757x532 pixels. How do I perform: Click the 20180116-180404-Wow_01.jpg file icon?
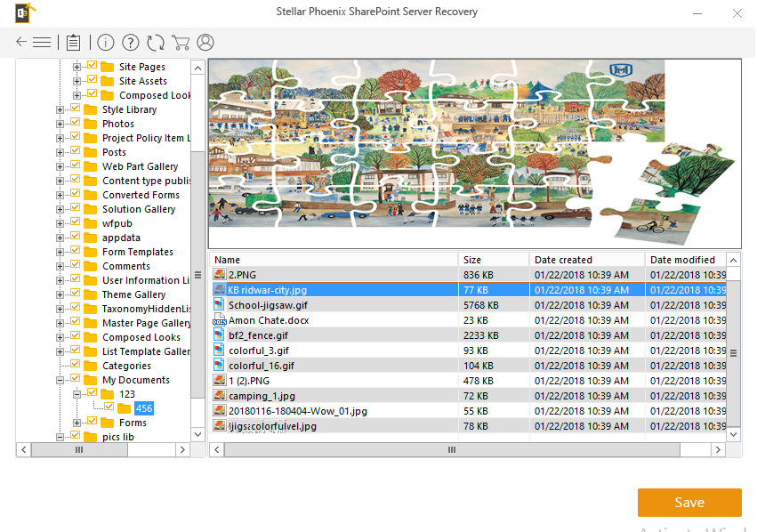219,411
